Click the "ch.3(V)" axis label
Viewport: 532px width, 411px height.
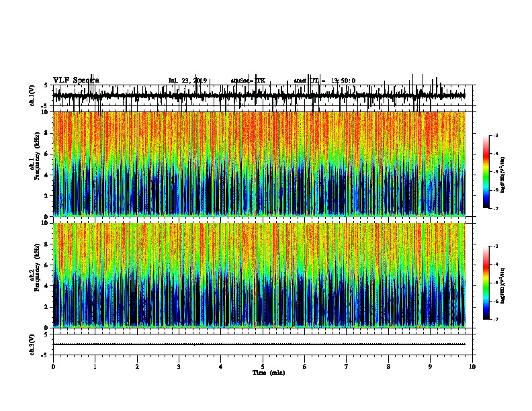coord(32,345)
